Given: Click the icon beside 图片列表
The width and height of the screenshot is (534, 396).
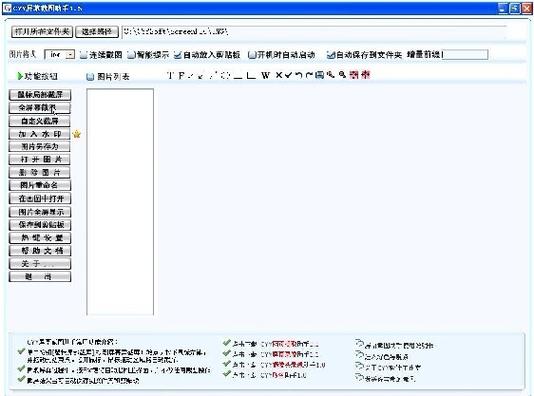Looking at the screenshot, I should point(90,77).
